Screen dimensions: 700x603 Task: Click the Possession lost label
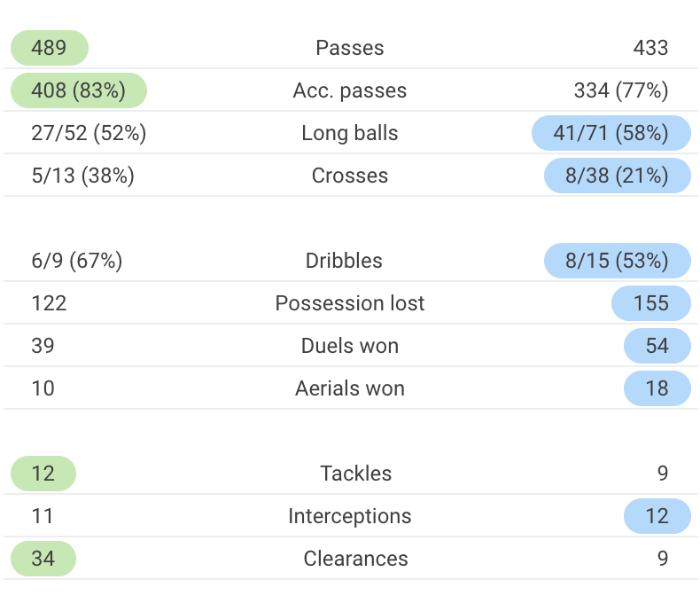tap(350, 303)
